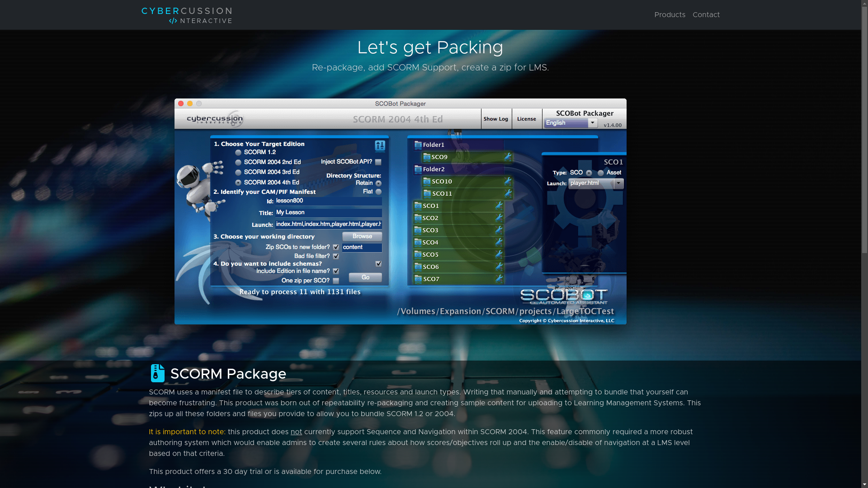Click the wrench icon on SCO4 row
The image size is (868, 488).
pos(499,242)
